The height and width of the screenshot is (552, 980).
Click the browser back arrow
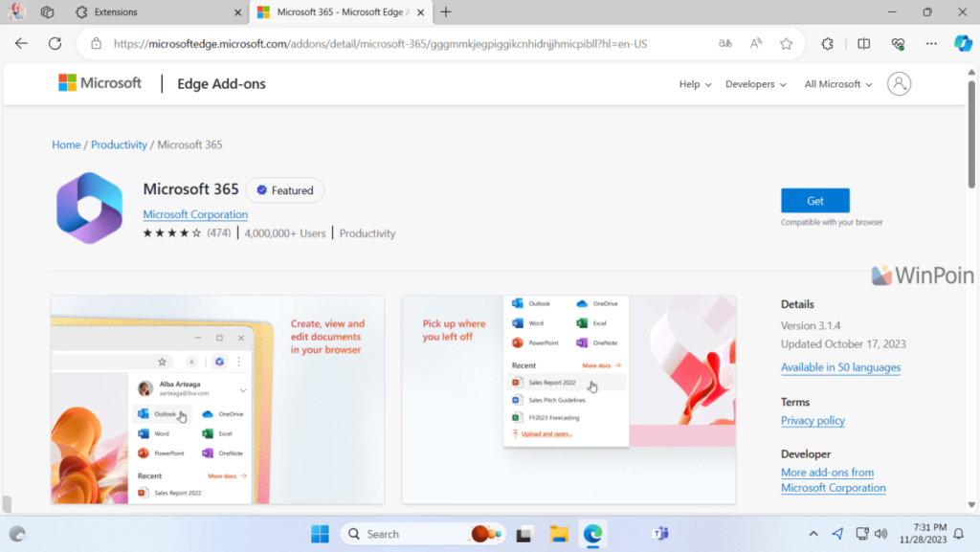[21, 43]
